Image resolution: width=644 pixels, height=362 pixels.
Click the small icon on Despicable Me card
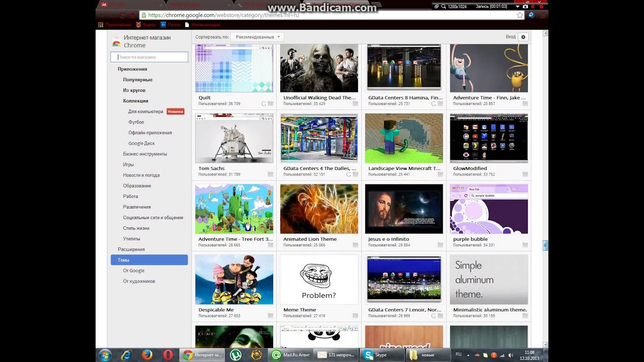(x=271, y=316)
